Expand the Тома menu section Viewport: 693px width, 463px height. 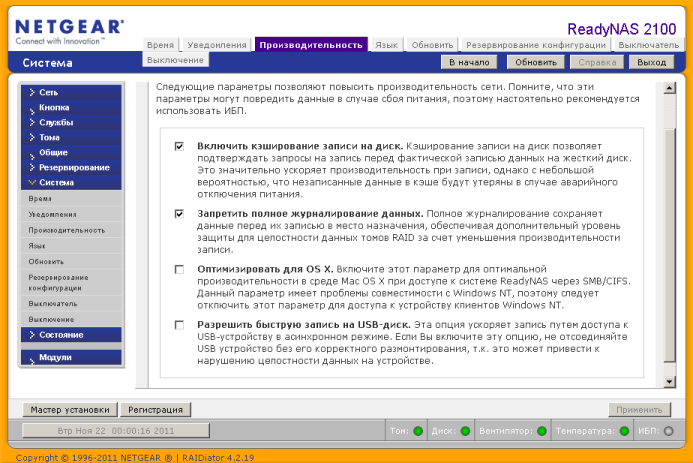[x=71, y=137]
